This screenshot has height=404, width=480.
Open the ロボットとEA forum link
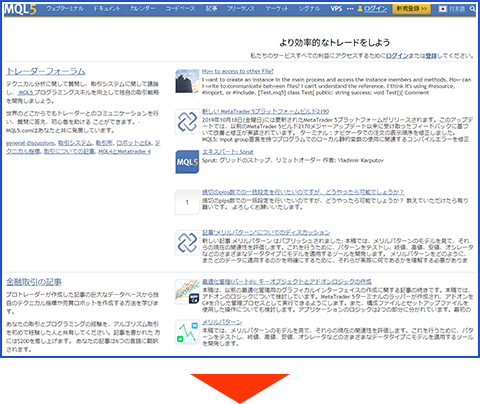134,143
